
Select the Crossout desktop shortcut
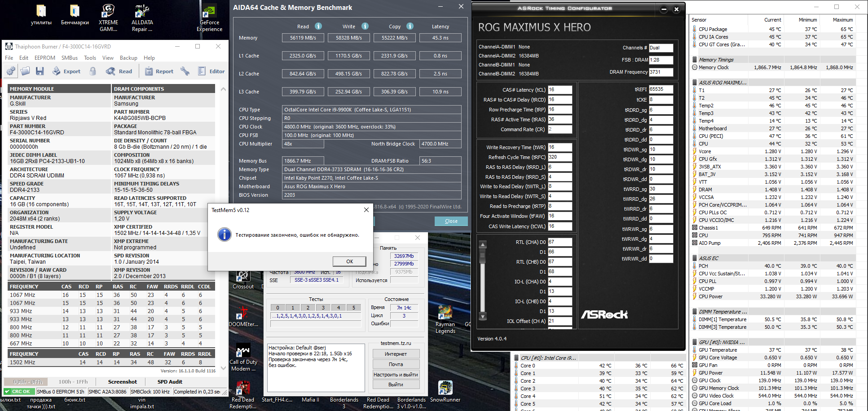(243, 279)
